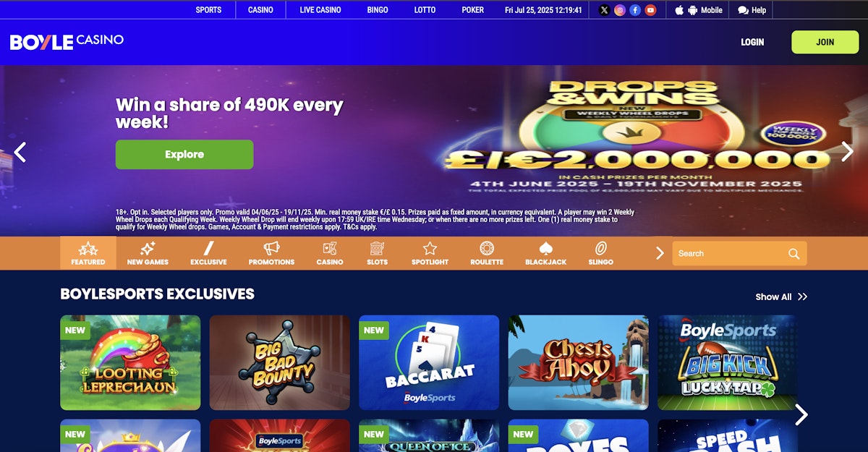Open the Instagram social icon
This screenshot has height=452, width=868.
click(x=620, y=10)
